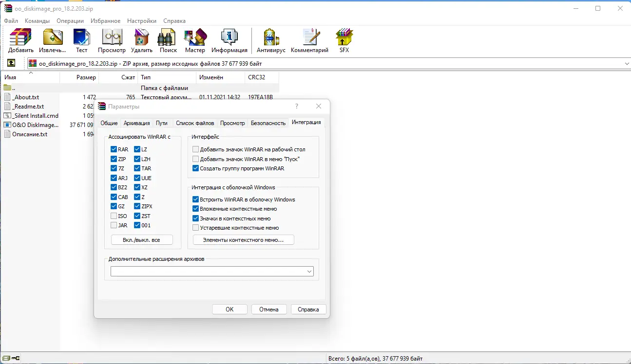Uncheck the 001 association checkbox
This screenshot has height=364, width=631.
[137, 225]
